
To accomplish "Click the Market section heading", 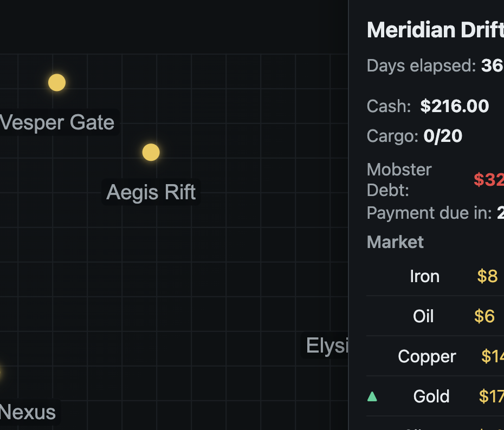I will [396, 242].
